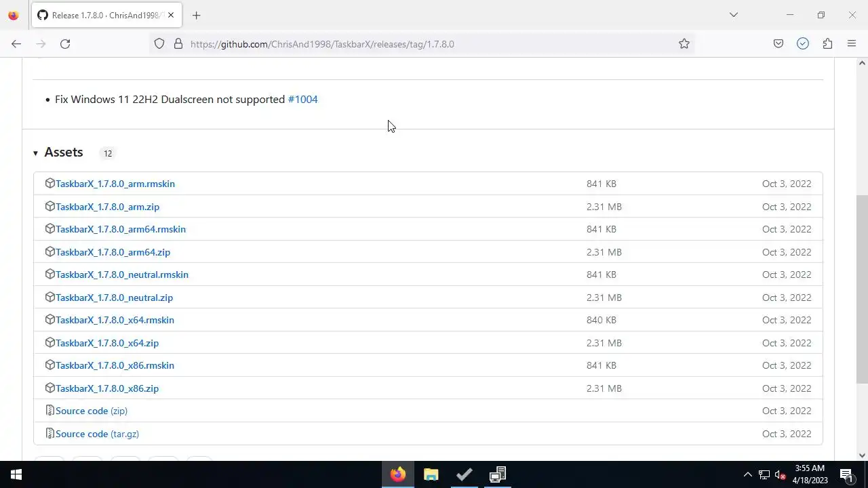
Task: Download Source code (tar.gz)
Action: click(x=97, y=434)
